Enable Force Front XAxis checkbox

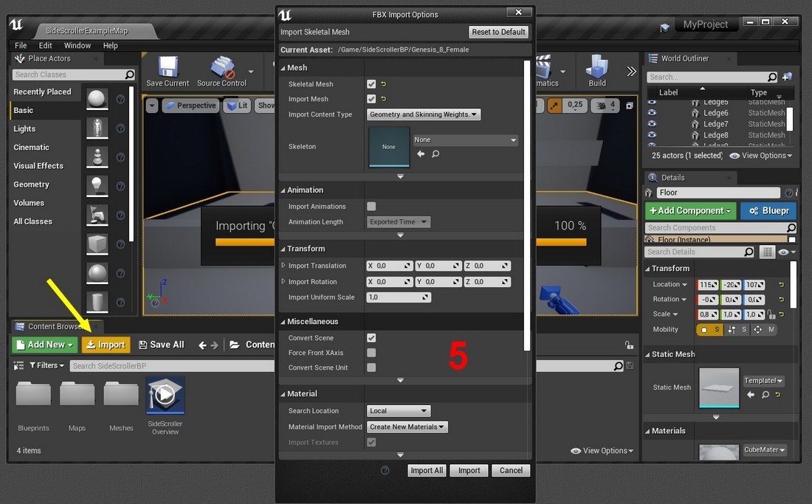371,353
